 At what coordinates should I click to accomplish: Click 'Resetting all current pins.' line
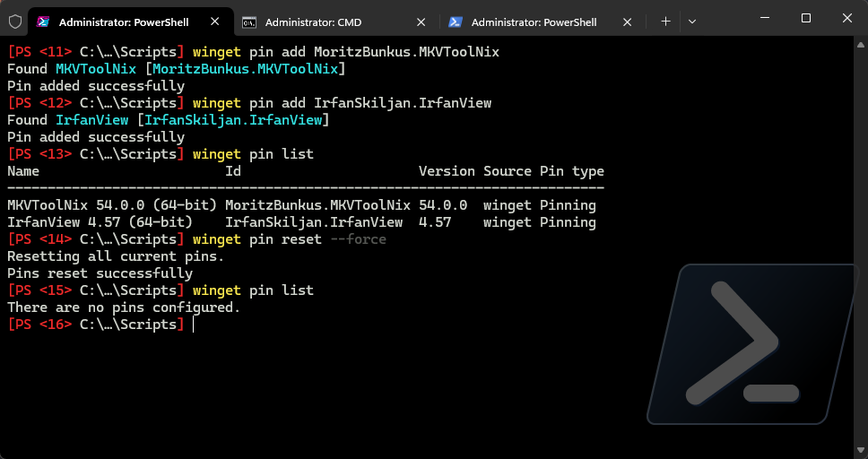pyautogui.click(x=116, y=256)
